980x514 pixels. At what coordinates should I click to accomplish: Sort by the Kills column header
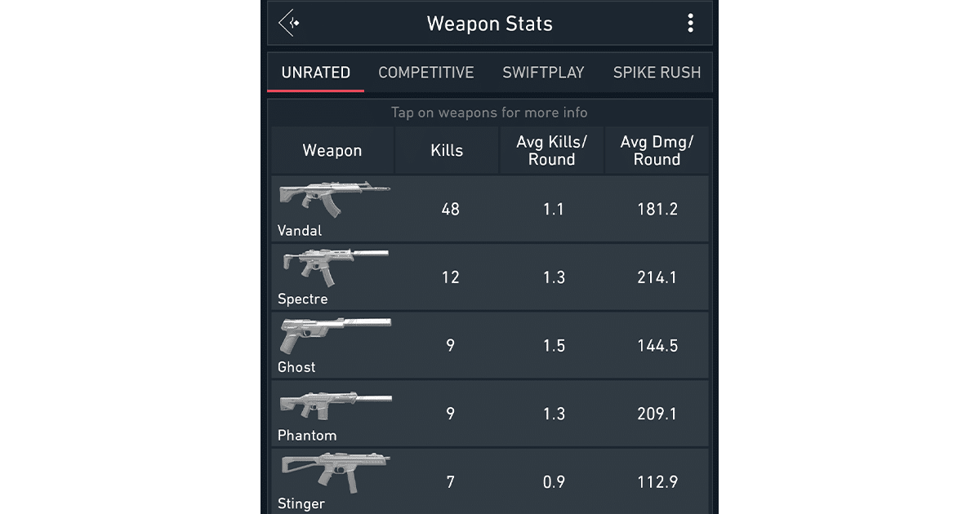point(447,150)
